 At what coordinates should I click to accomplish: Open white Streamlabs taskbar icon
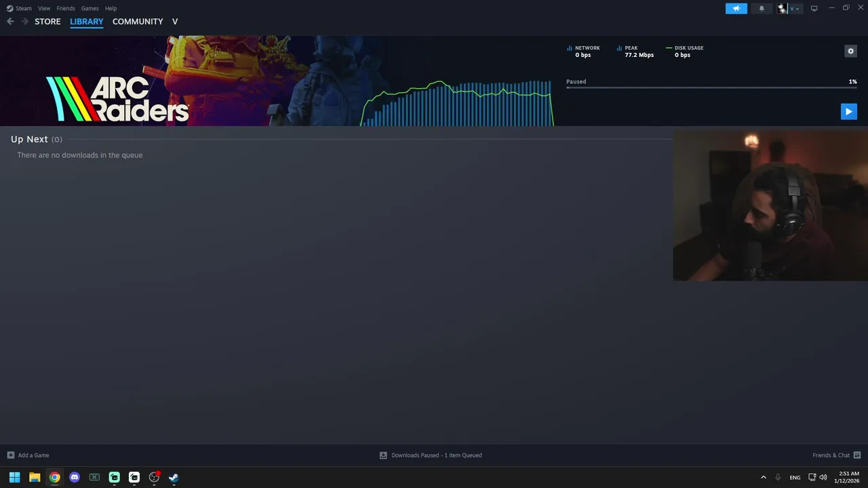click(x=134, y=477)
